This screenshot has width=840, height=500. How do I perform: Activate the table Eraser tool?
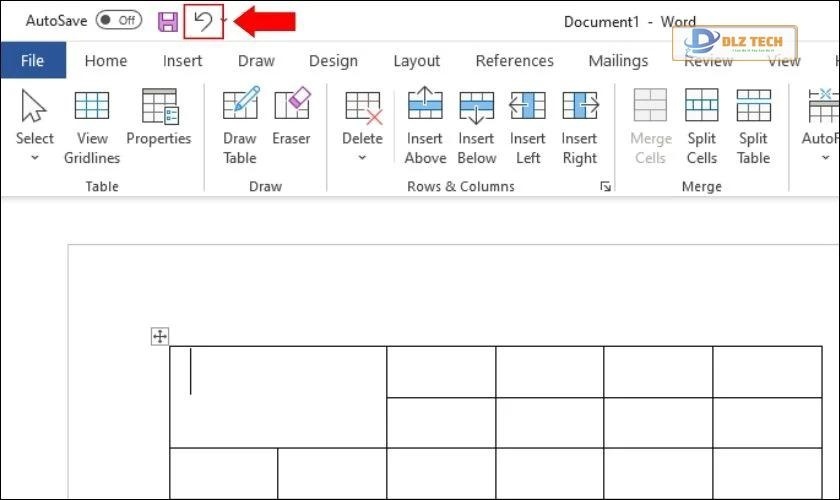pos(291,124)
